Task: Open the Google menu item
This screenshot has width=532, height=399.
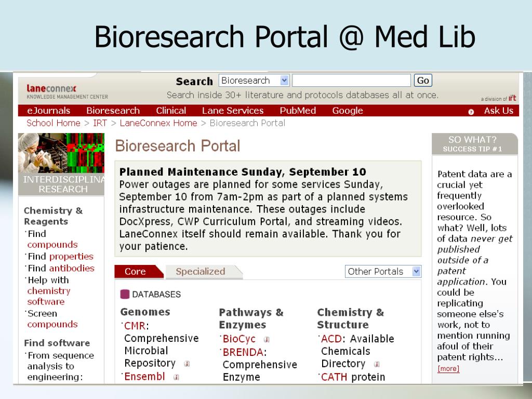Action: tap(348, 111)
